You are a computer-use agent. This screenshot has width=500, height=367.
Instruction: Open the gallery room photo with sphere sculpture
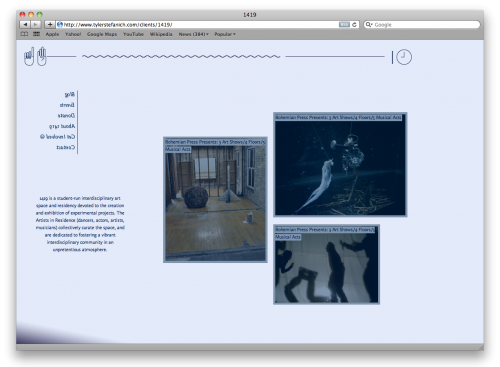click(x=215, y=200)
